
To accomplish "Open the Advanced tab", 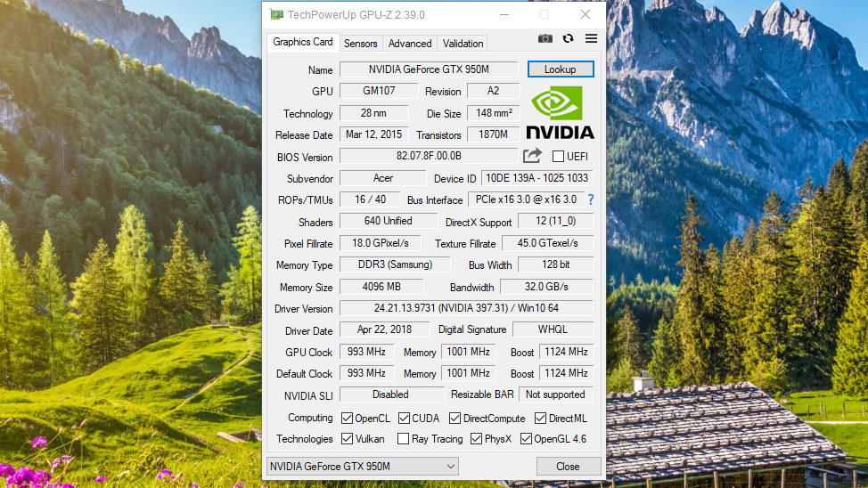I will (410, 43).
